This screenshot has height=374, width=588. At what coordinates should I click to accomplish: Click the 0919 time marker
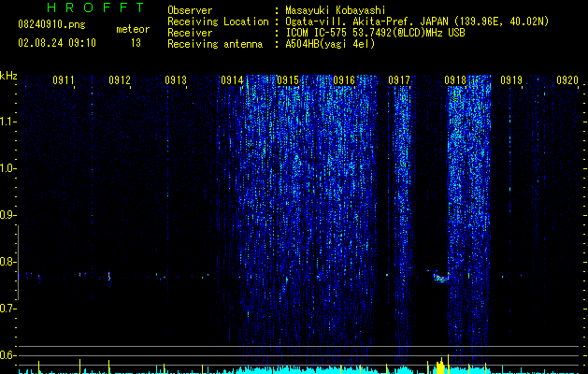tap(511, 80)
